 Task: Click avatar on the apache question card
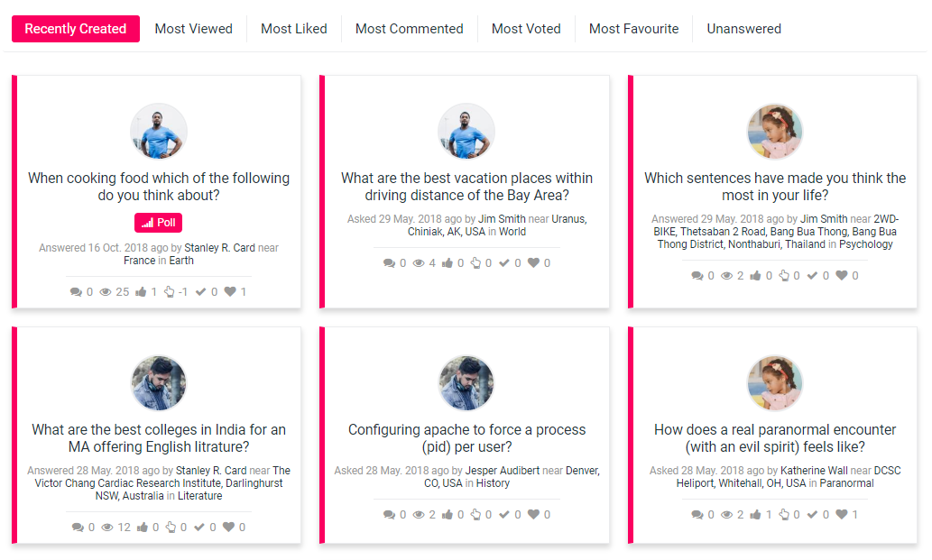(x=466, y=383)
